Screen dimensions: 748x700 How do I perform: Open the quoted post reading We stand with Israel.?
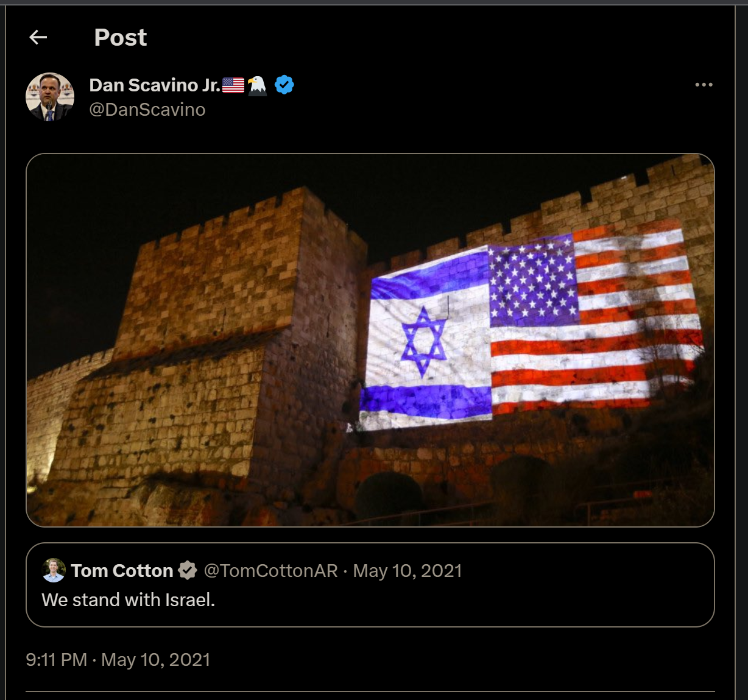click(129, 600)
